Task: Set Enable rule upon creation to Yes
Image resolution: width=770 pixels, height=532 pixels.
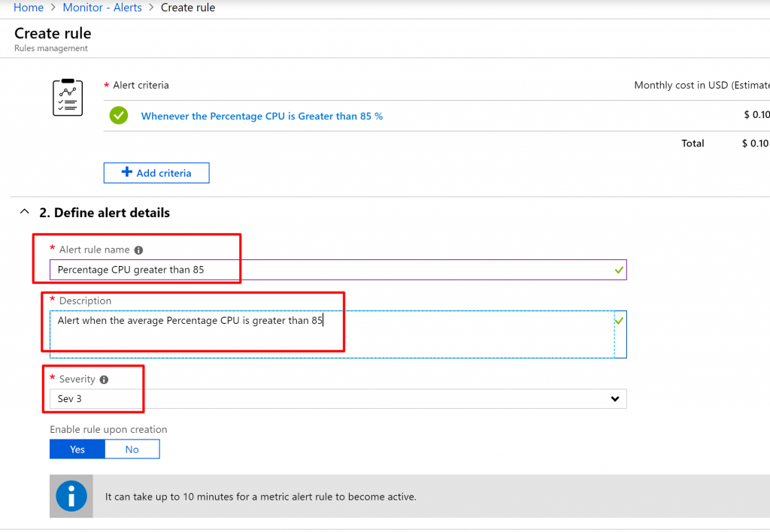Action: pyautogui.click(x=77, y=449)
